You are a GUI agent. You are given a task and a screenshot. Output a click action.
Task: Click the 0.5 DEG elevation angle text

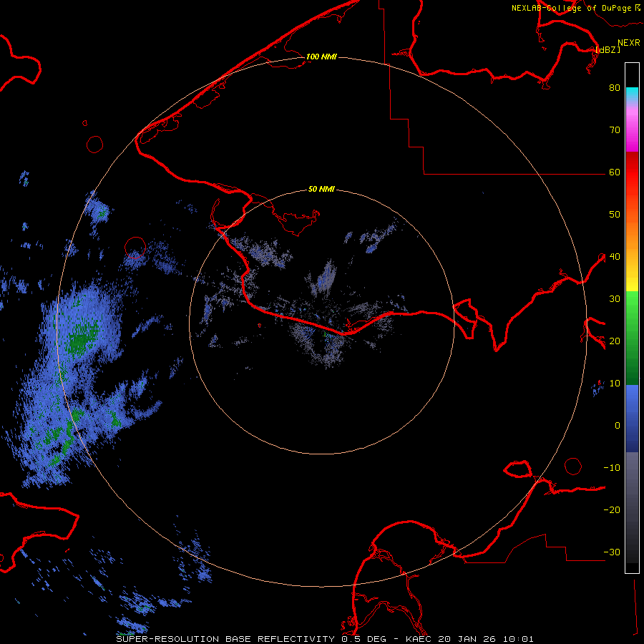click(x=364, y=639)
